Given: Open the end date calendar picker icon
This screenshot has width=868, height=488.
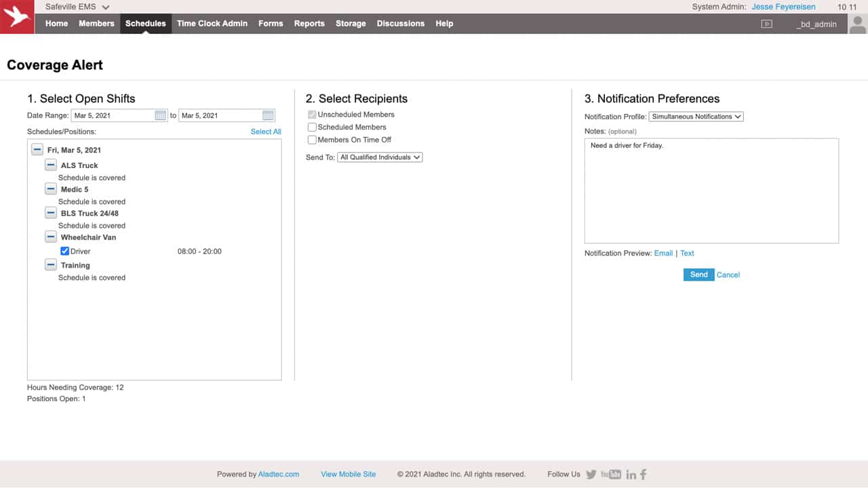Looking at the screenshot, I should [x=269, y=115].
